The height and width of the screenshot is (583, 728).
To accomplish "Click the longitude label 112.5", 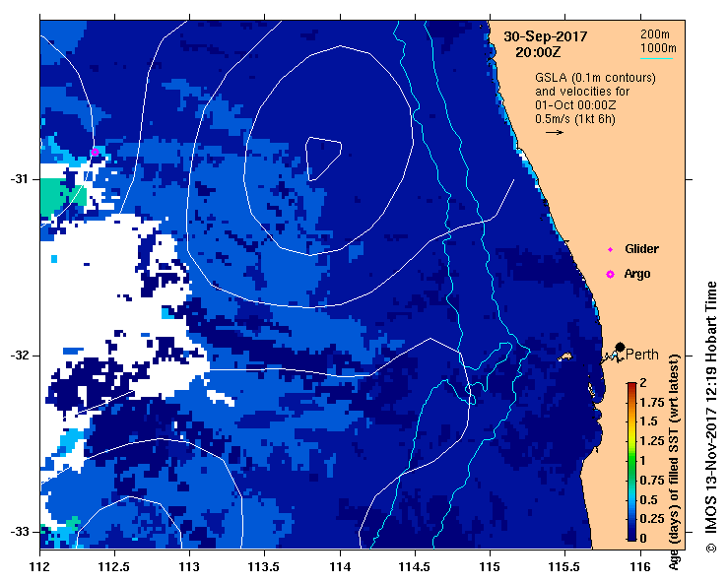I will (114, 567).
